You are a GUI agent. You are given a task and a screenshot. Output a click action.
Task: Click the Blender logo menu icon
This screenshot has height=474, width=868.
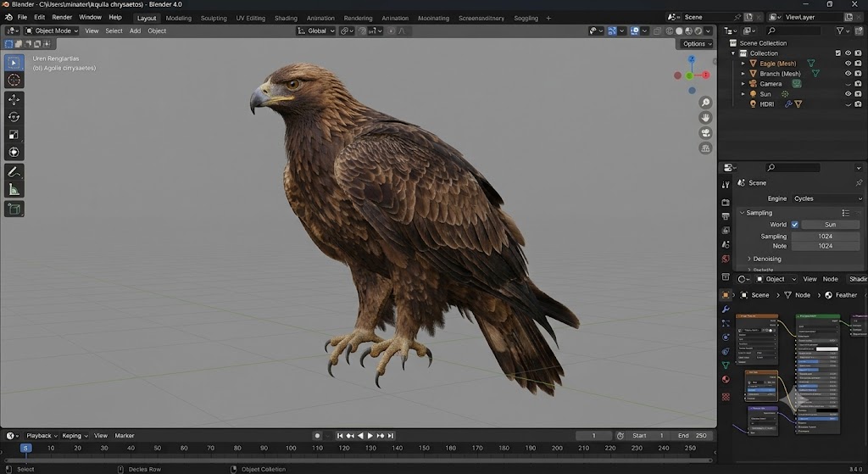[x=8, y=17]
